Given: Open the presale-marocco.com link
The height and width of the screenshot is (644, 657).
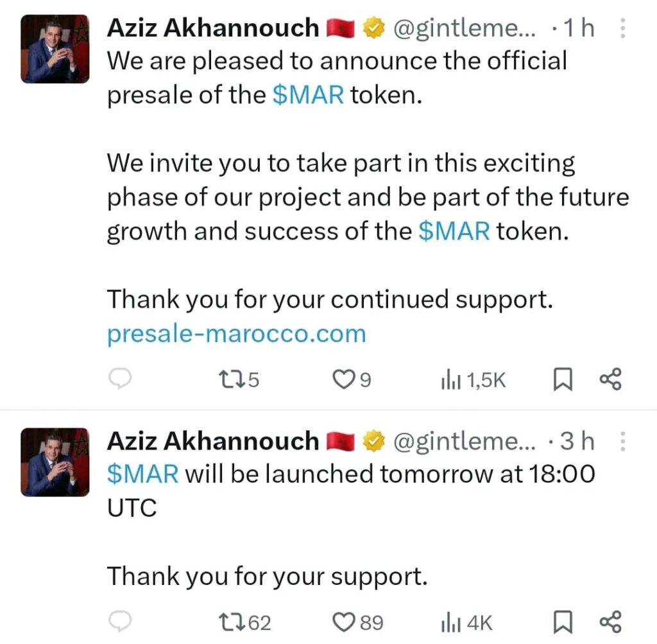Looking at the screenshot, I should 236,333.
